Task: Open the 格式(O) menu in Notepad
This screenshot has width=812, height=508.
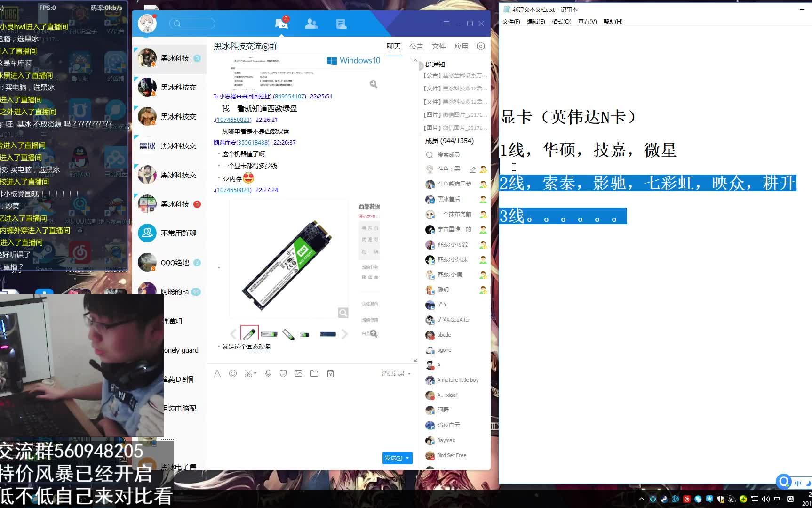Action: pos(561,22)
